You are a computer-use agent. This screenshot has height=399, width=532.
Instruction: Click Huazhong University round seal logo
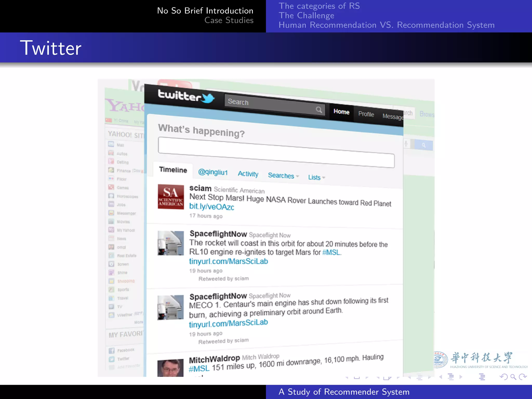440,360
